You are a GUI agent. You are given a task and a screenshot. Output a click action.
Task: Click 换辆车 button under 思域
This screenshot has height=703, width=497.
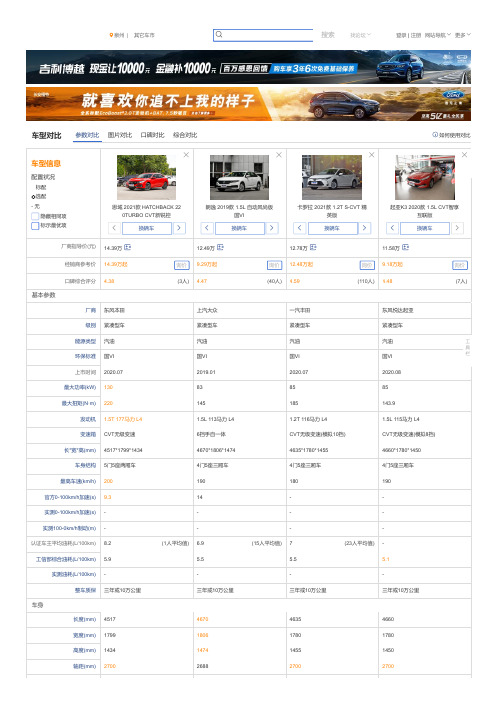point(147,228)
